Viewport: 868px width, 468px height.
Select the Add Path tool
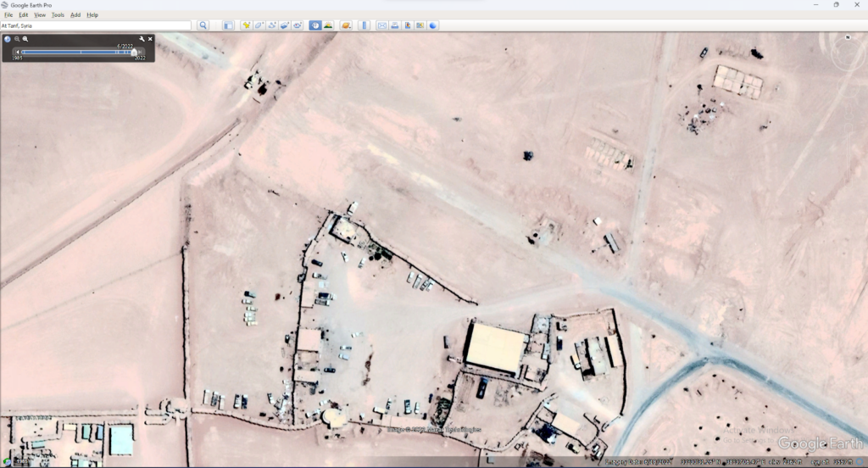coord(271,25)
